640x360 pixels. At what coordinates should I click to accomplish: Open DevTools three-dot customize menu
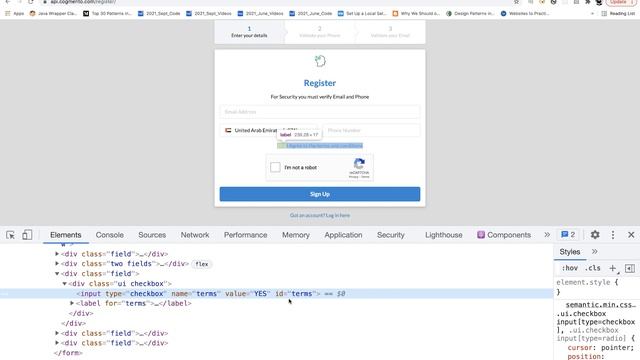point(613,235)
